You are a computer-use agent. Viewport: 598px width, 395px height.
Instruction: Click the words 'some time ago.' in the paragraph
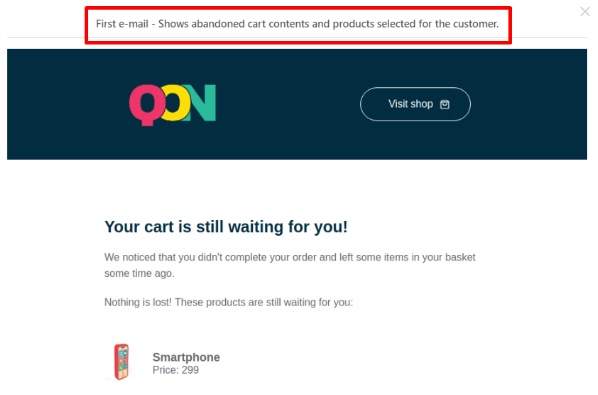139,274
